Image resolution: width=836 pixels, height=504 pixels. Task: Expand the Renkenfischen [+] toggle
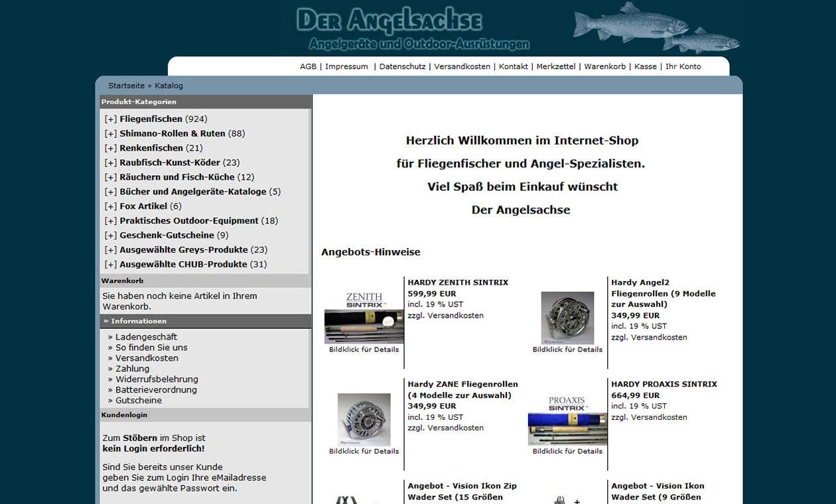[x=110, y=149]
